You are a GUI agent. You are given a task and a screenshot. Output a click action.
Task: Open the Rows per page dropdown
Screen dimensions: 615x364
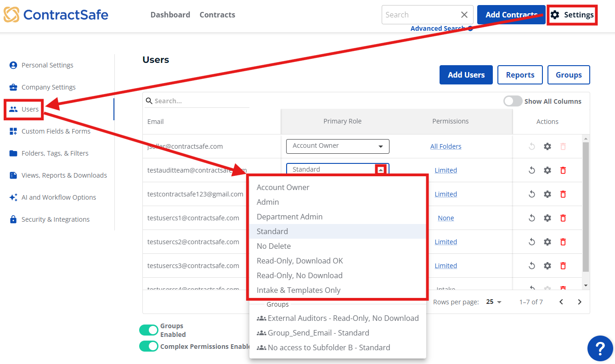tap(494, 302)
